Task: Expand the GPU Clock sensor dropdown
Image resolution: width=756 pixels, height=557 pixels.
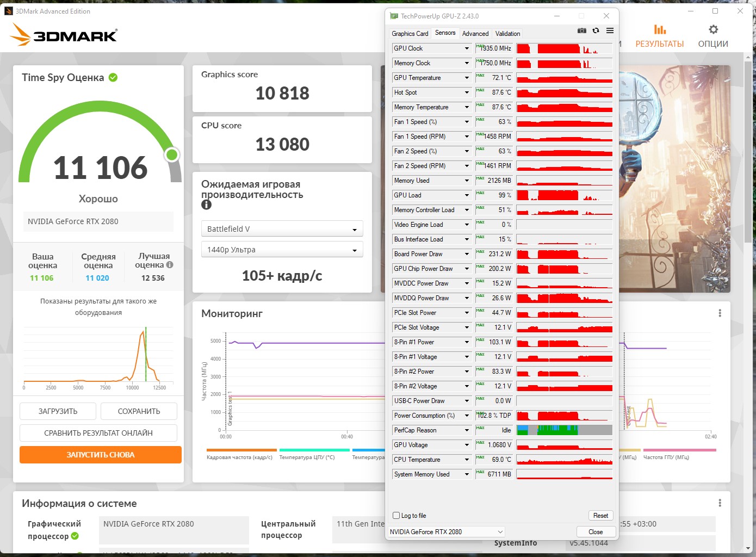Action: 467,48
